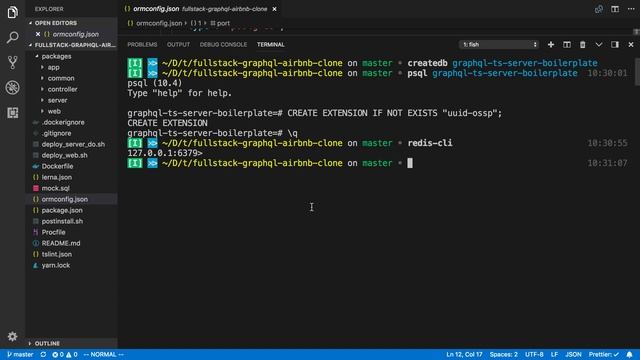Open the Extensions view

pos(12,113)
